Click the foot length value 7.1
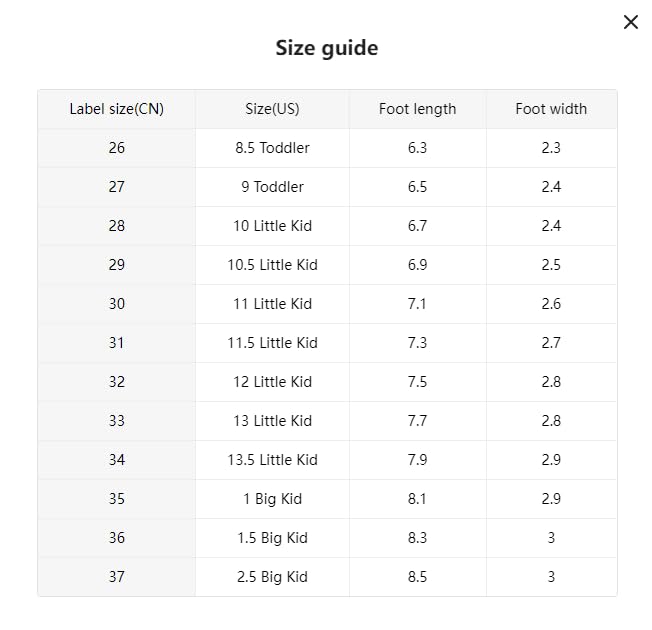The height and width of the screenshot is (630, 652). pyautogui.click(x=417, y=304)
